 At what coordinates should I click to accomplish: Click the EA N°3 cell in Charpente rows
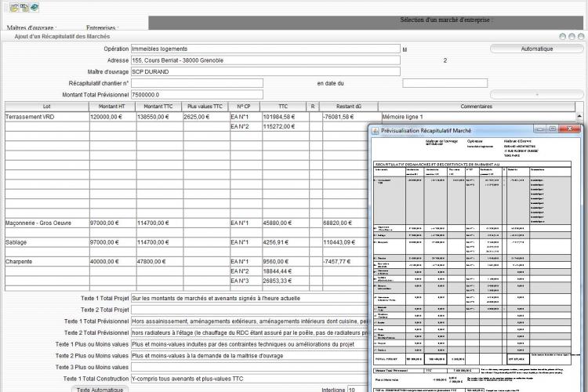tap(245, 281)
